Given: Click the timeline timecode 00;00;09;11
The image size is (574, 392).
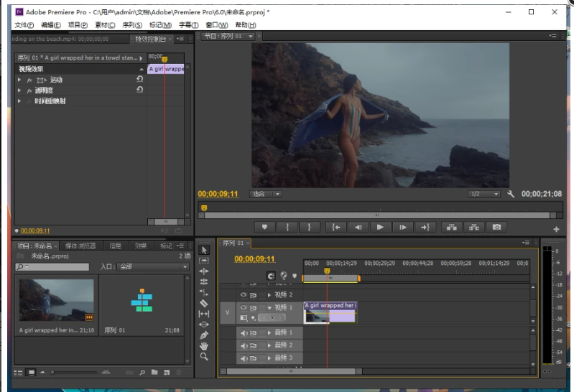Looking at the screenshot, I should pos(254,258).
